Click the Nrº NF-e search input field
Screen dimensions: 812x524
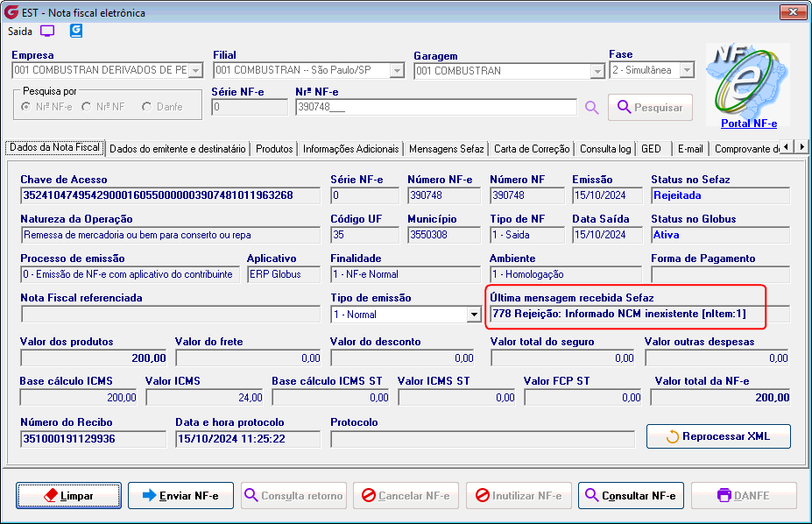436,107
